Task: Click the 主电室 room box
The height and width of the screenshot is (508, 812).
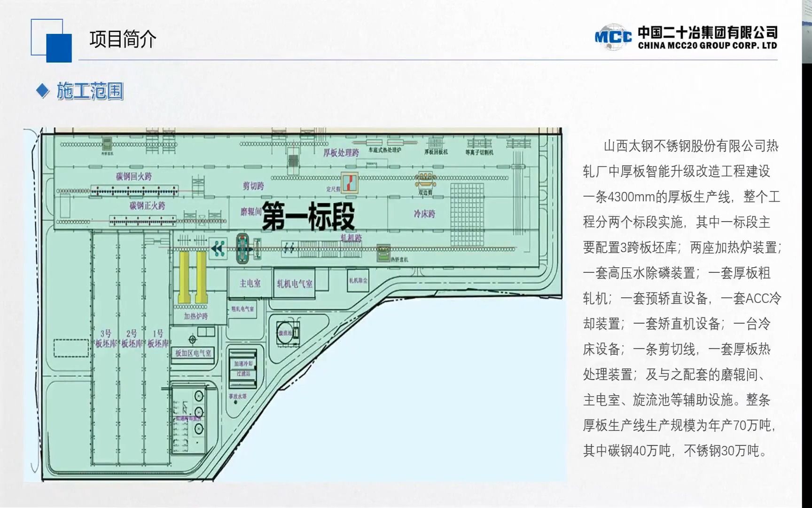Action: click(x=250, y=283)
